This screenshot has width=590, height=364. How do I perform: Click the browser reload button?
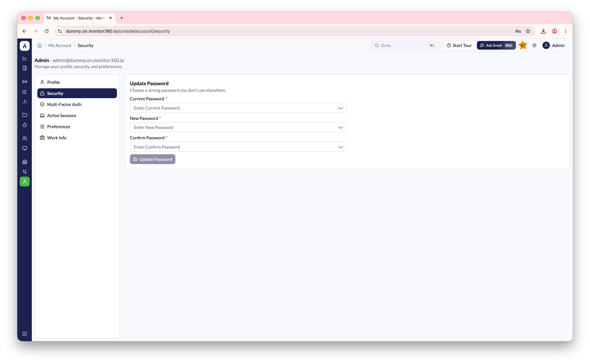[x=47, y=31]
